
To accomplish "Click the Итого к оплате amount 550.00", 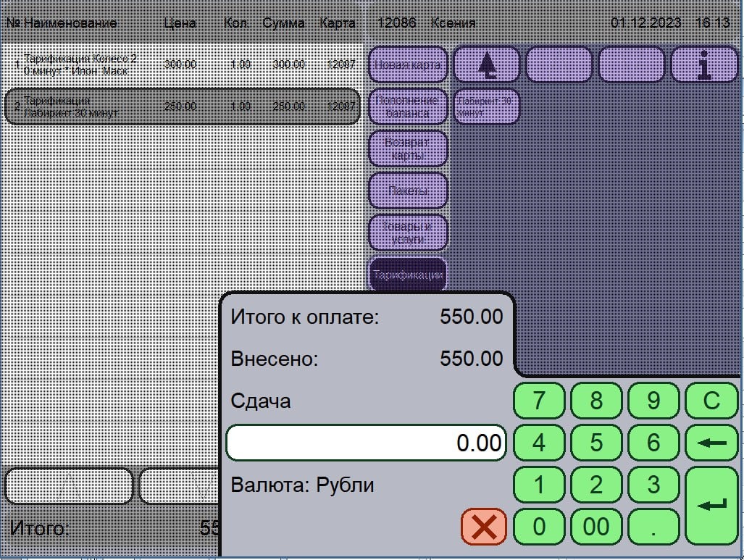I will pyautogui.click(x=471, y=317).
